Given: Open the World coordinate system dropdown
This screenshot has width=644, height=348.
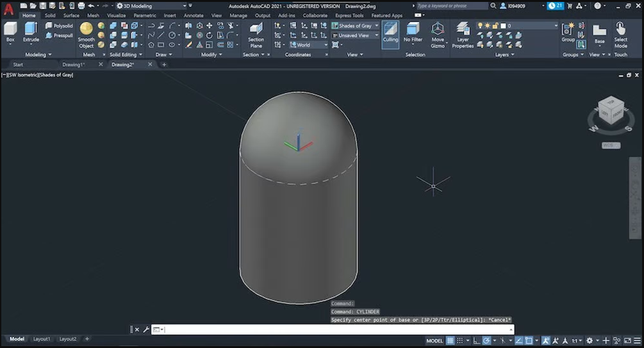Looking at the screenshot, I should (x=308, y=45).
